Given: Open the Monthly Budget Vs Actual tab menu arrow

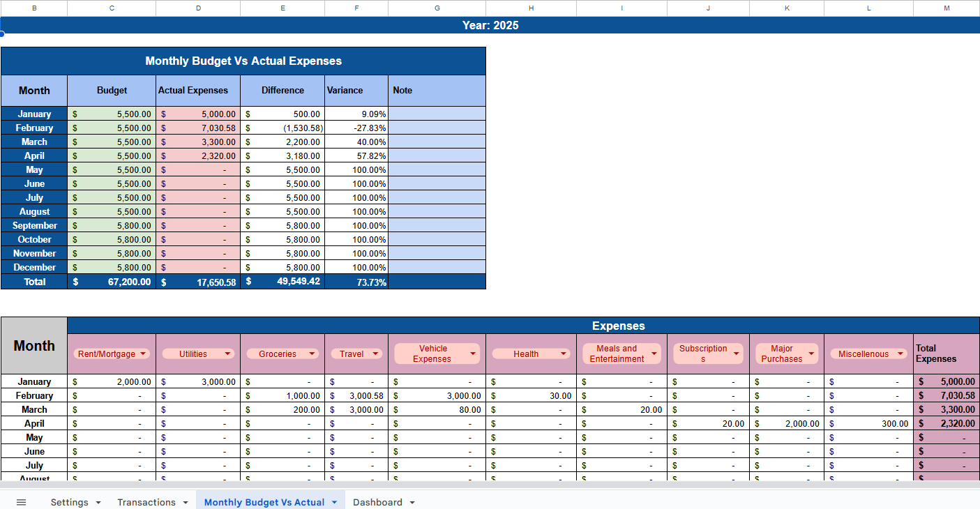Looking at the screenshot, I should [x=335, y=502].
